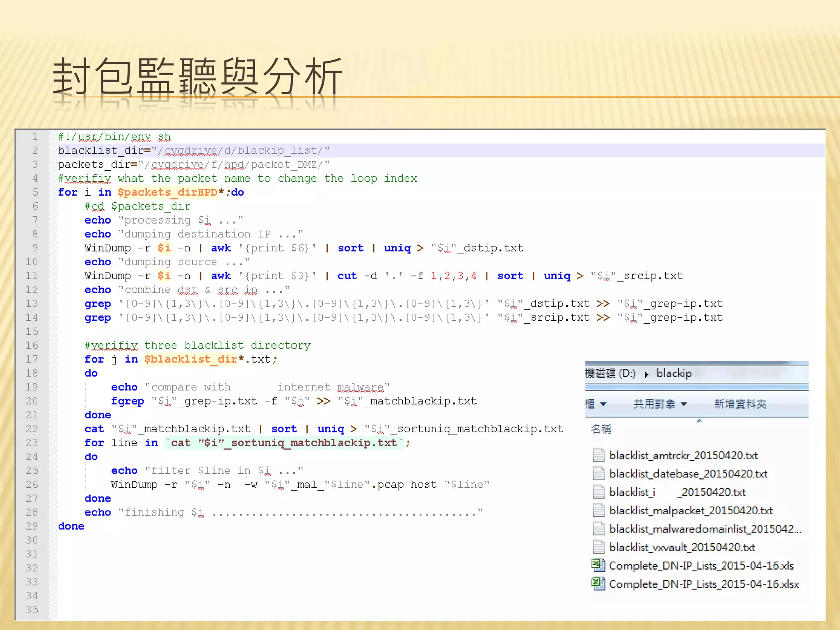Viewport: 840px width, 630px height.
Task: Click the blacklist_malpacket text file icon
Action: tap(598, 510)
